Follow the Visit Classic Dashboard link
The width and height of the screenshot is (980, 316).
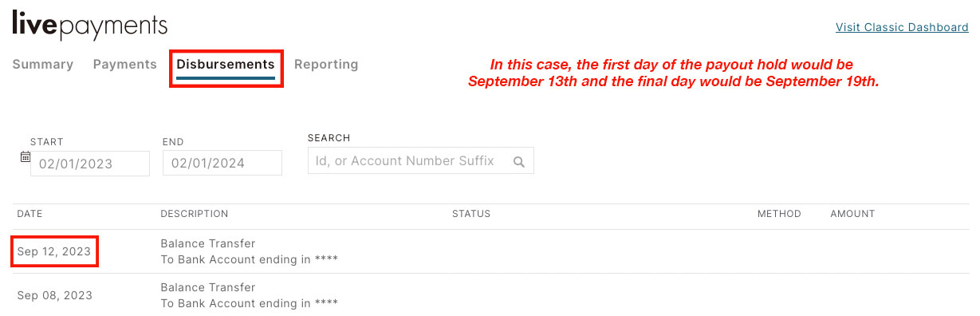click(902, 27)
